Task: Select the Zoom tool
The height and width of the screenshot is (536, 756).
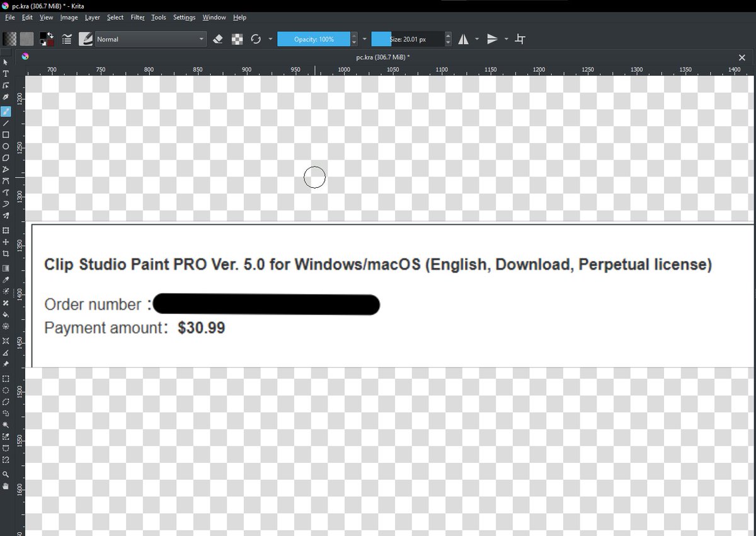Action: [x=6, y=474]
